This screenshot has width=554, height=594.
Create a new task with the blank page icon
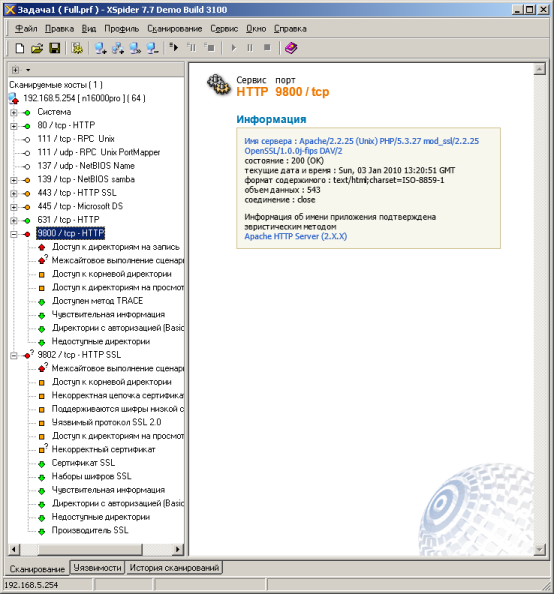coord(19,48)
